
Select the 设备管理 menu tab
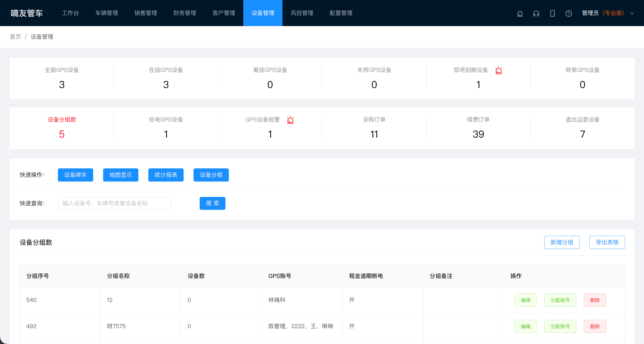pos(263,13)
